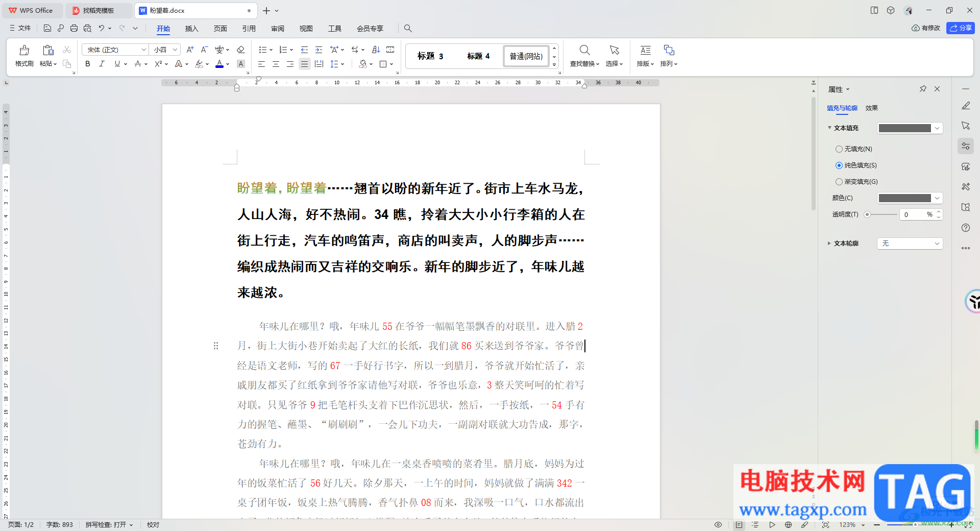Click the Print icon in quick toolbar
Image resolution: width=980 pixels, height=531 pixels.
click(74, 28)
